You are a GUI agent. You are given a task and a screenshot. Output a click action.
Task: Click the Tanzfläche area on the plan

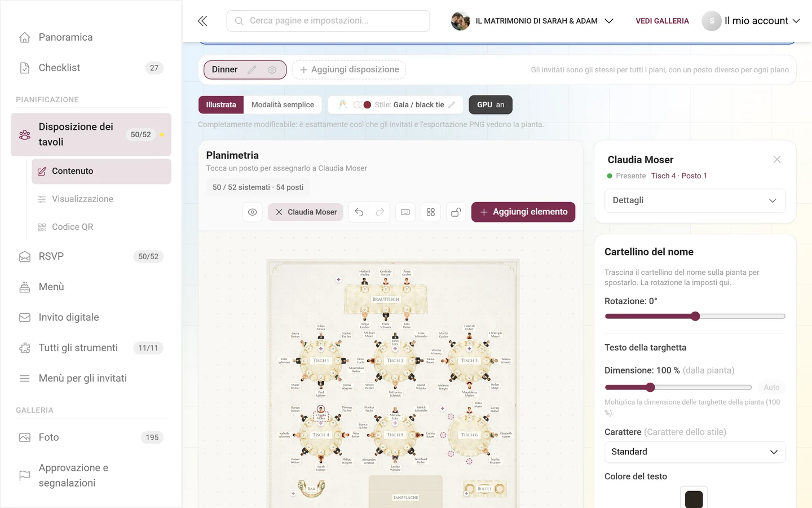[x=405, y=492]
